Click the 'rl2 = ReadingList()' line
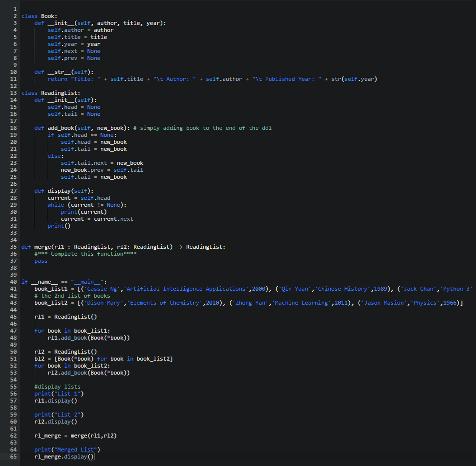This screenshot has width=476, height=466. tap(65, 351)
